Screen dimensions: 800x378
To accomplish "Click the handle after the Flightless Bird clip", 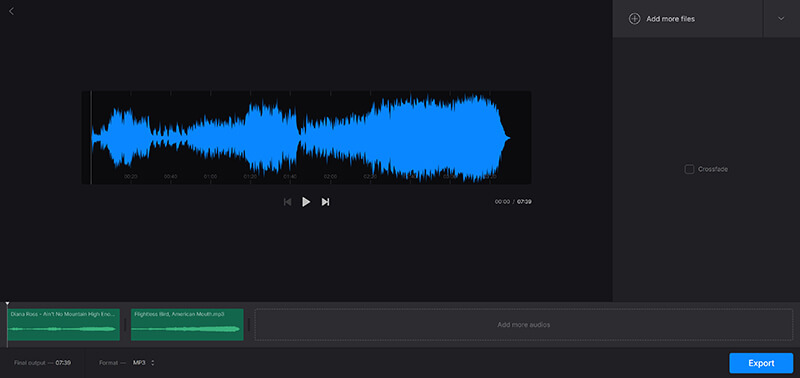I will pos(248,324).
